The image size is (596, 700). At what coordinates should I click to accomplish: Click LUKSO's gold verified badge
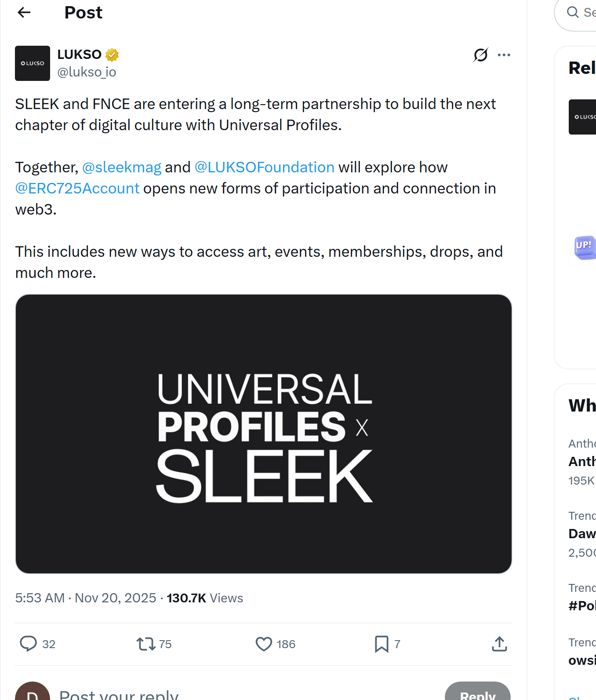coord(112,54)
